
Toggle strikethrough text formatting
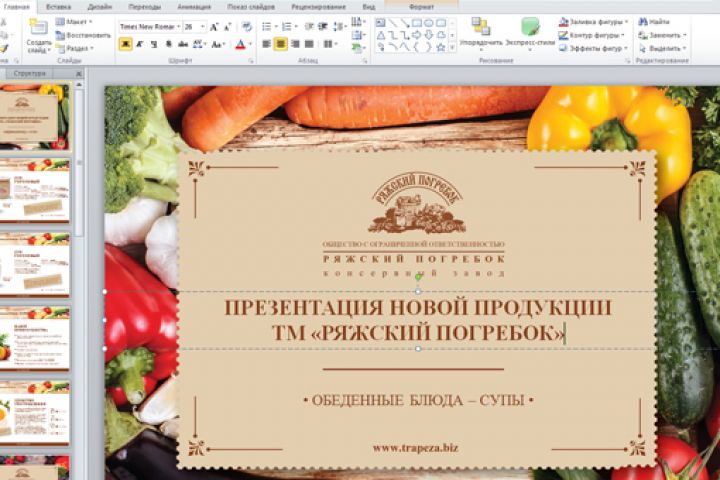point(183,44)
